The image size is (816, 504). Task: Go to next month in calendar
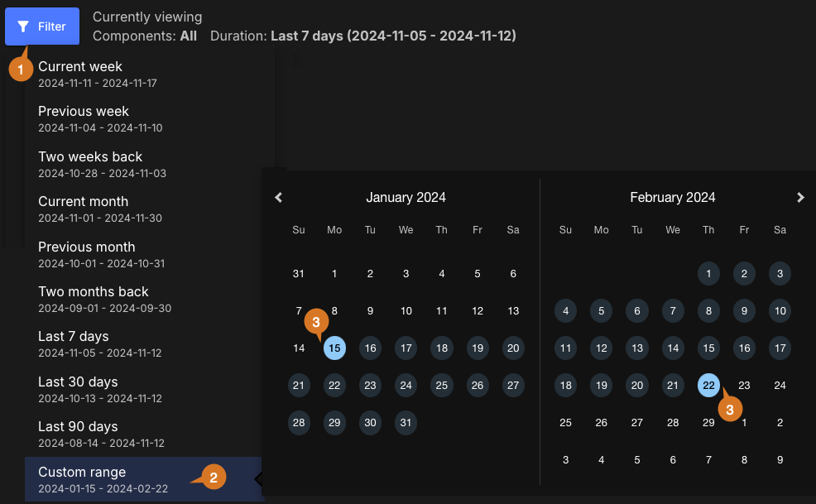(x=800, y=198)
